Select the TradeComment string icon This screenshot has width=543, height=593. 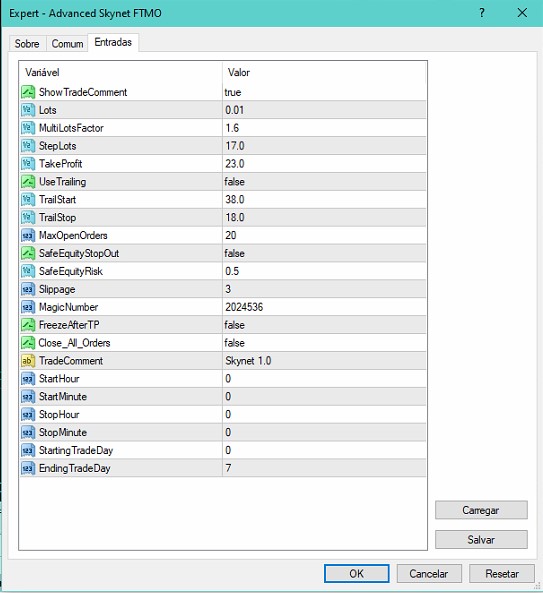point(28,361)
